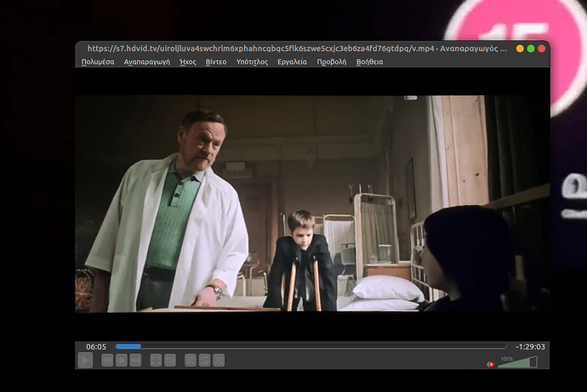
Task: Open the Πολυμέσα menu
Action: pos(98,62)
